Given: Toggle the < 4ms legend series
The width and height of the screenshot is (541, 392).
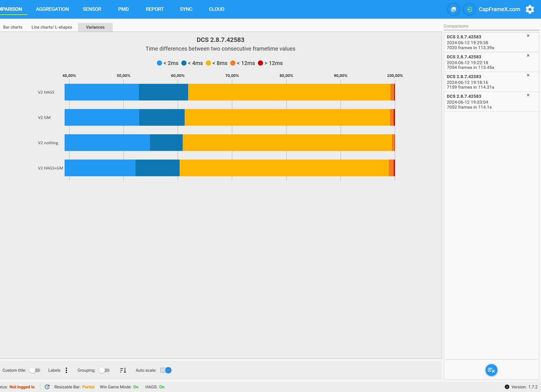Looking at the screenshot, I should [192, 63].
